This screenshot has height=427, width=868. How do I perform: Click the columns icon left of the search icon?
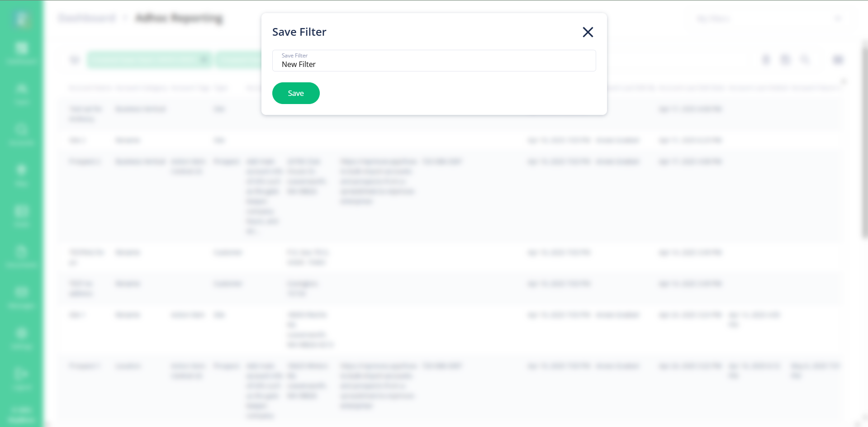pyautogui.click(x=786, y=60)
